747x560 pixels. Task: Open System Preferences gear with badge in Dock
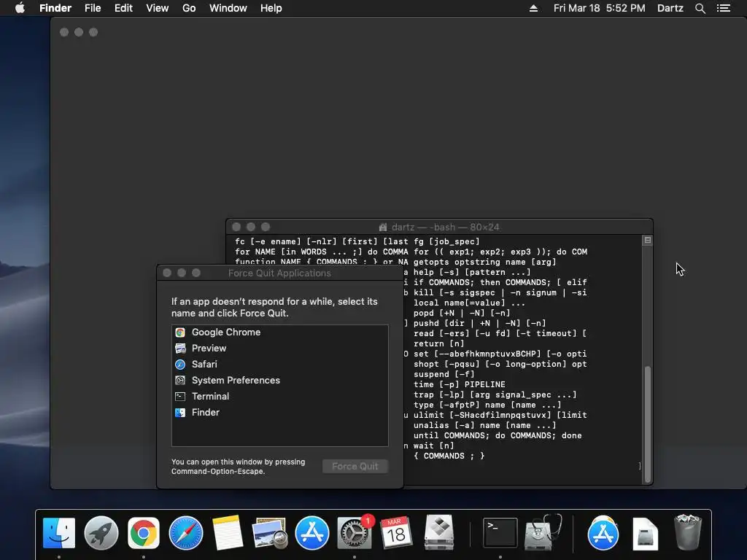355,533
